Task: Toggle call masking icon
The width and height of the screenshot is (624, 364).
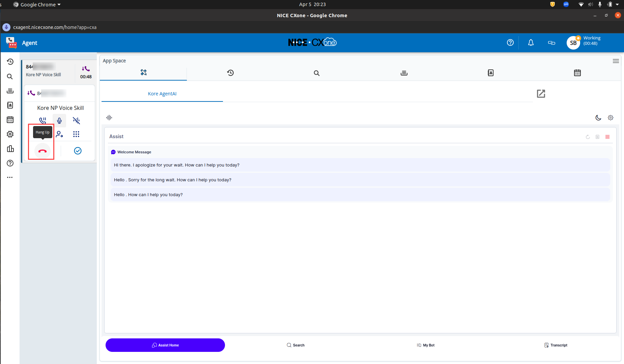Action: click(76, 120)
